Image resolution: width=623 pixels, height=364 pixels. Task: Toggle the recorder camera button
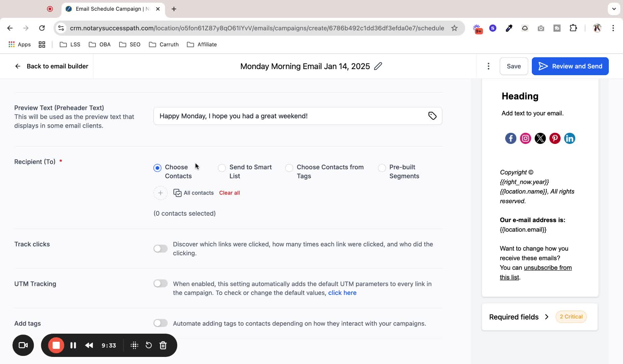click(23, 345)
